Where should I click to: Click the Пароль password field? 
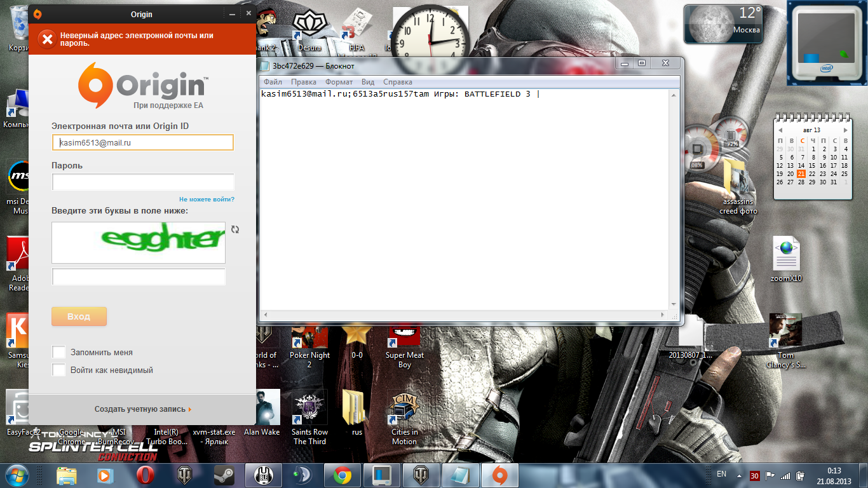(143, 182)
